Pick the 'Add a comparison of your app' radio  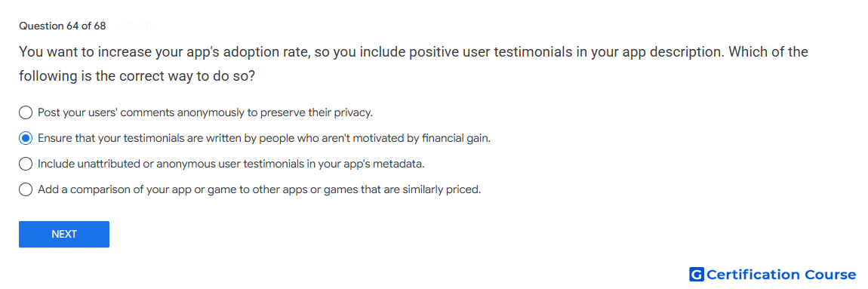tap(26, 189)
